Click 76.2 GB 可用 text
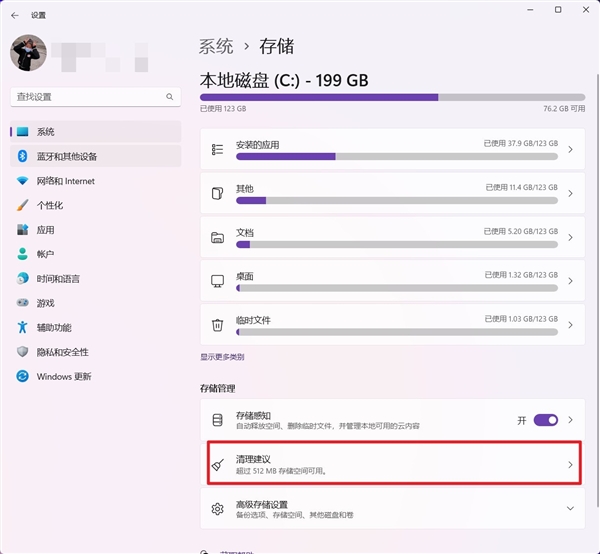This screenshot has height=554, width=600. click(564, 109)
